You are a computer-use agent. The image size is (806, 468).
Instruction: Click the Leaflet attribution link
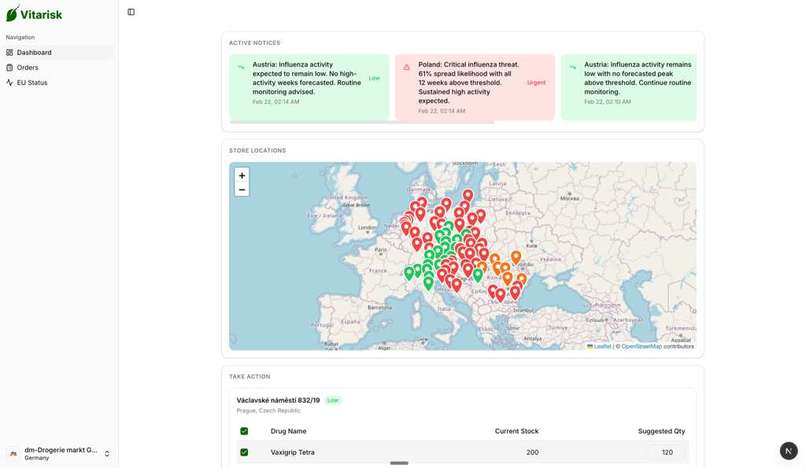[x=602, y=346]
